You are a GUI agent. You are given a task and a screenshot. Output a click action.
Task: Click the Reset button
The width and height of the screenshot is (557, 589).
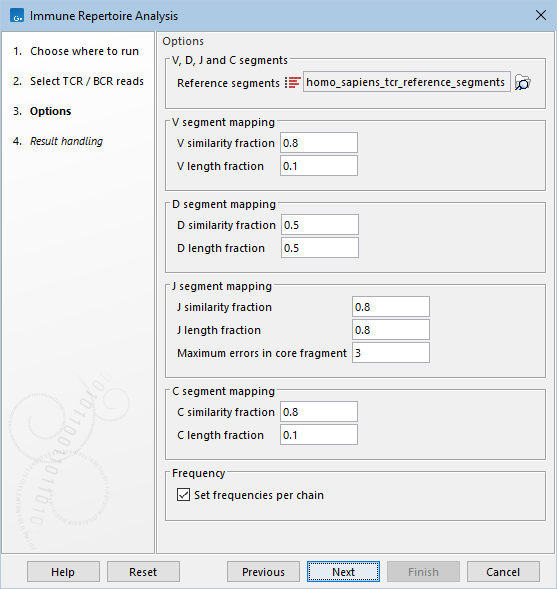point(143,572)
